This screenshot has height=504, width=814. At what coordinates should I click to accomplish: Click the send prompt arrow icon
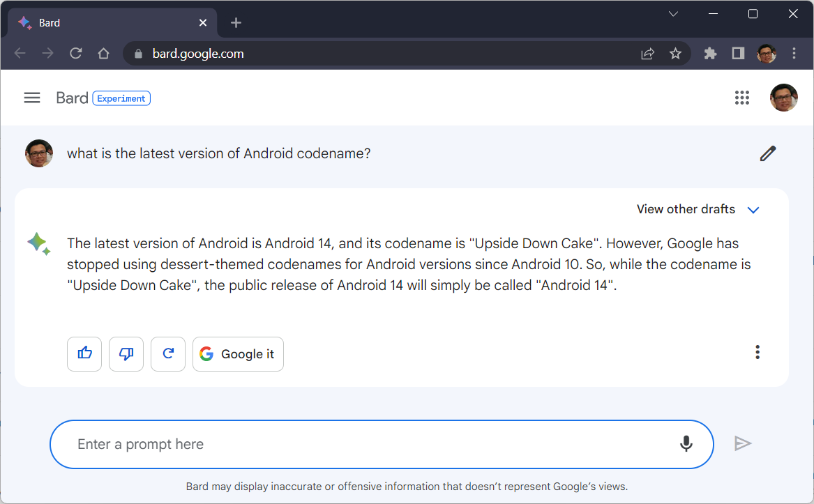(743, 443)
